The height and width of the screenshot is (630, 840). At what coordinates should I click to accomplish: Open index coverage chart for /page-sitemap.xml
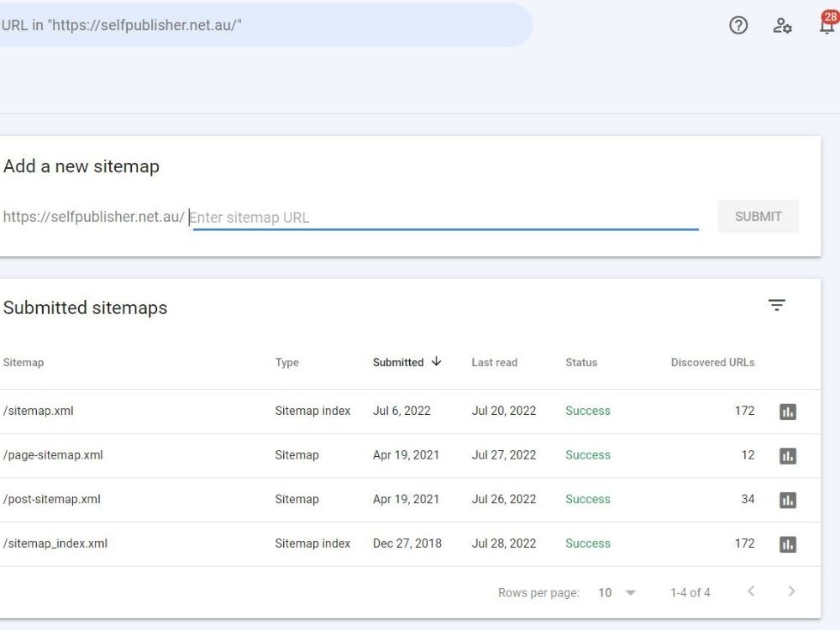[x=788, y=456]
